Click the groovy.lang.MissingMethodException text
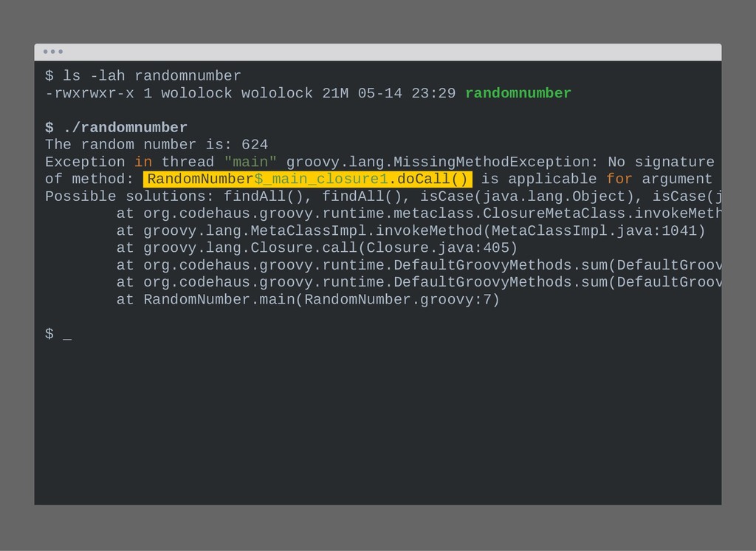756x551 pixels. click(438, 162)
